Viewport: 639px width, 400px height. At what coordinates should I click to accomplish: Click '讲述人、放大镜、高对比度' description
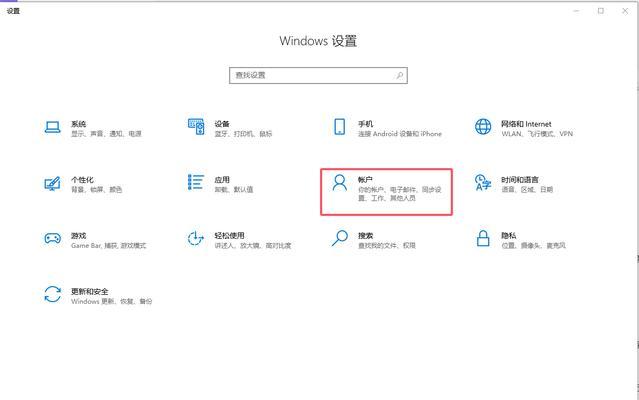point(253,246)
